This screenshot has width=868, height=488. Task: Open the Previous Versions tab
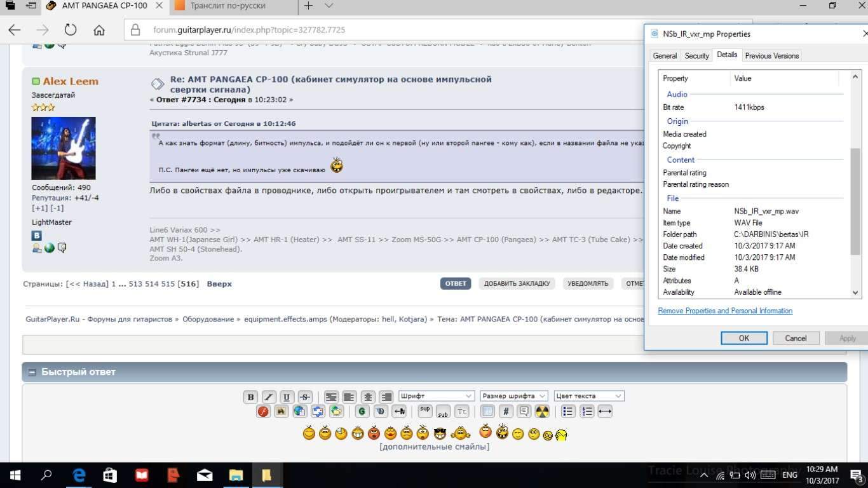772,56
